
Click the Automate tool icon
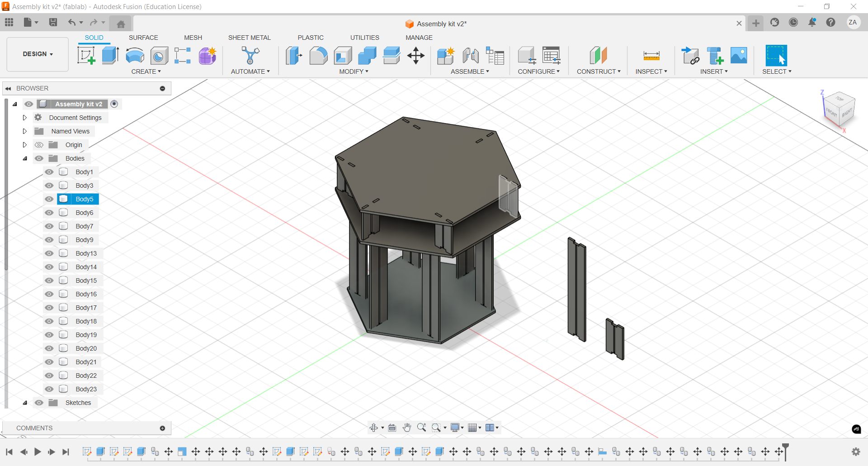pos(250,56)
